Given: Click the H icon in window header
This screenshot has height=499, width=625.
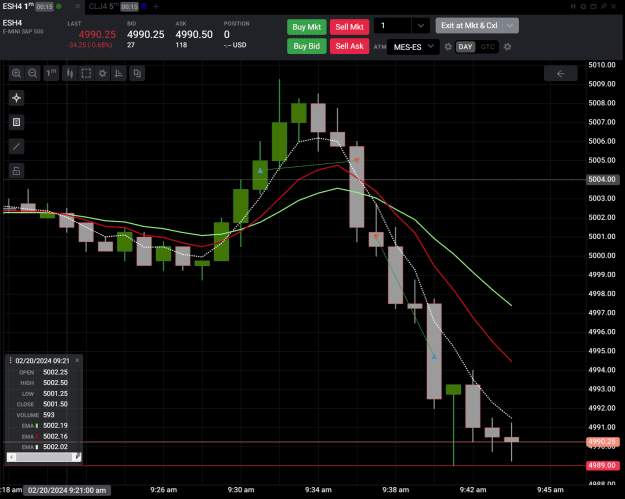Looking at the screenshot, I should (x=573, y=6).
